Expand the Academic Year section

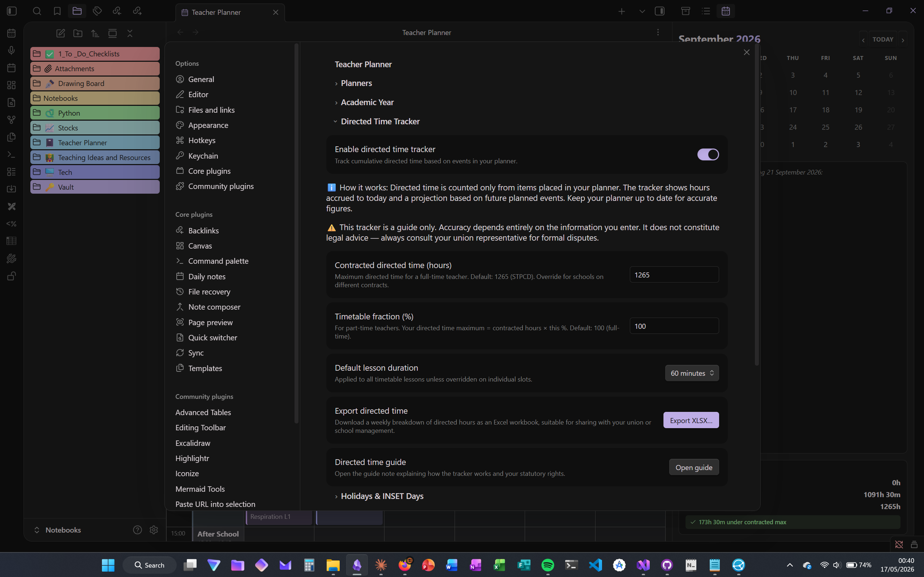click(x=367, y=102)
